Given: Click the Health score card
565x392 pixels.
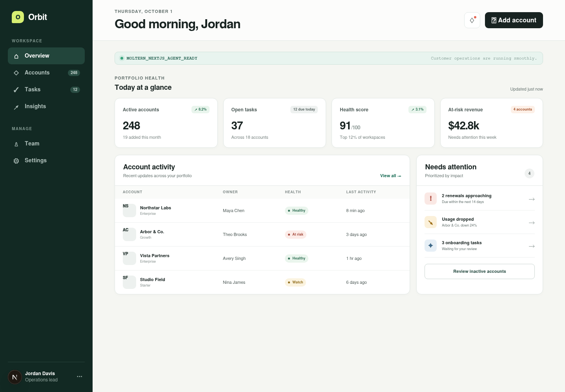Looking at the screenshot, I should [383, 123].
